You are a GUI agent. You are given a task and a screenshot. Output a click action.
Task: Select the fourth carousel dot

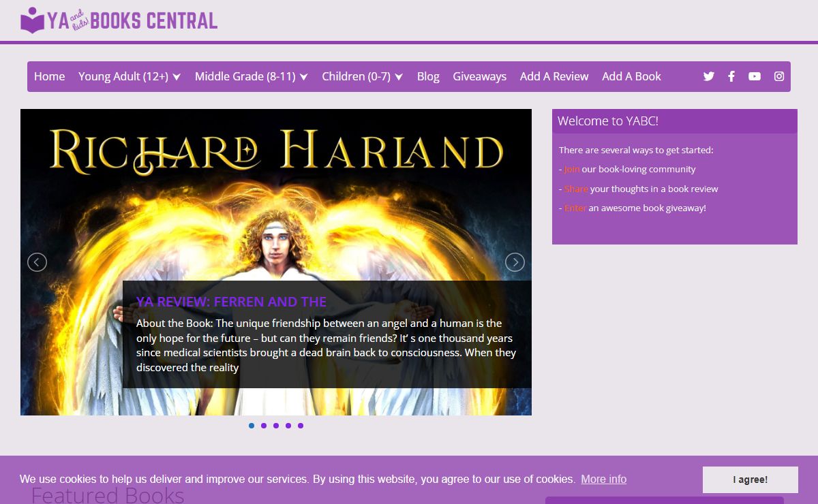(x=288, y=426)
